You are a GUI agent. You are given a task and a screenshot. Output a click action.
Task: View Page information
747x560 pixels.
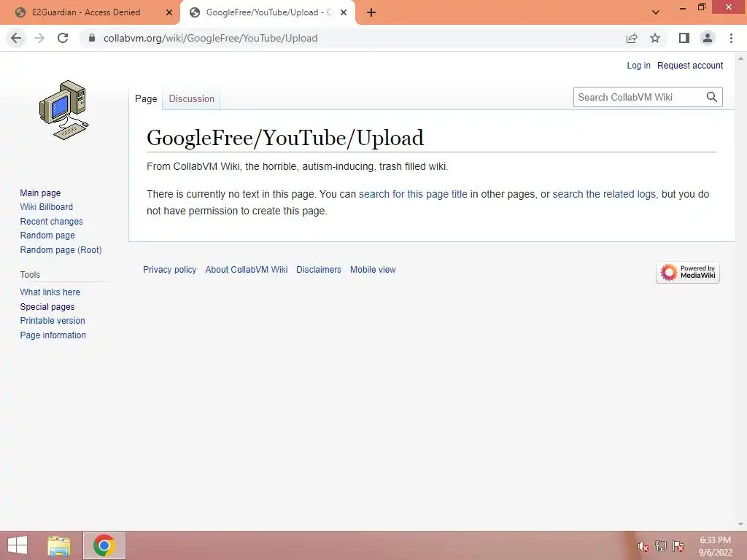53,335
